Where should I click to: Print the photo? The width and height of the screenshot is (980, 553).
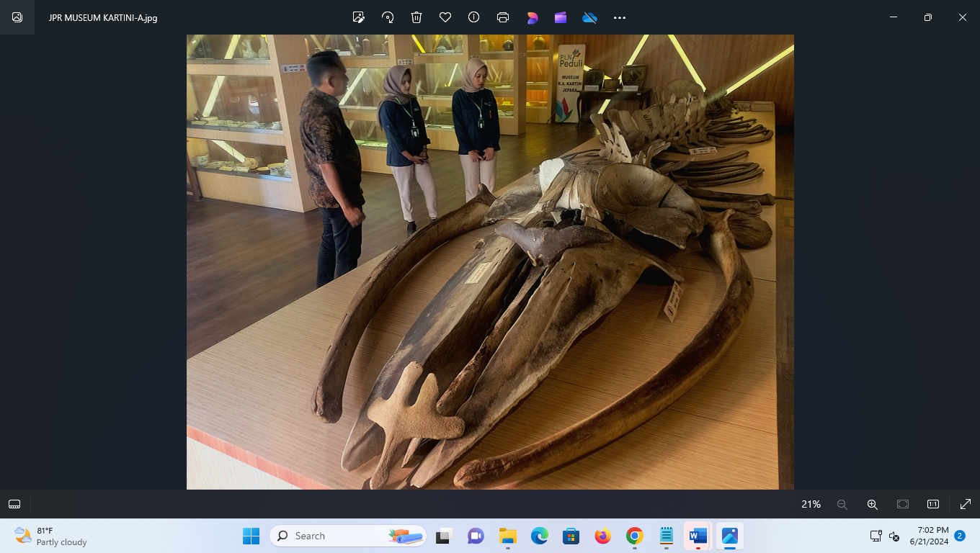coord(503,17)
